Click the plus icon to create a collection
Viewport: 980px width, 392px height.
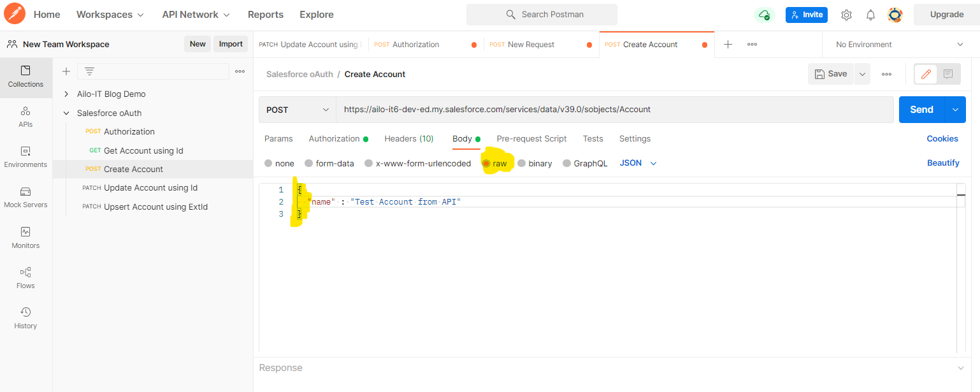coord(66,71)
